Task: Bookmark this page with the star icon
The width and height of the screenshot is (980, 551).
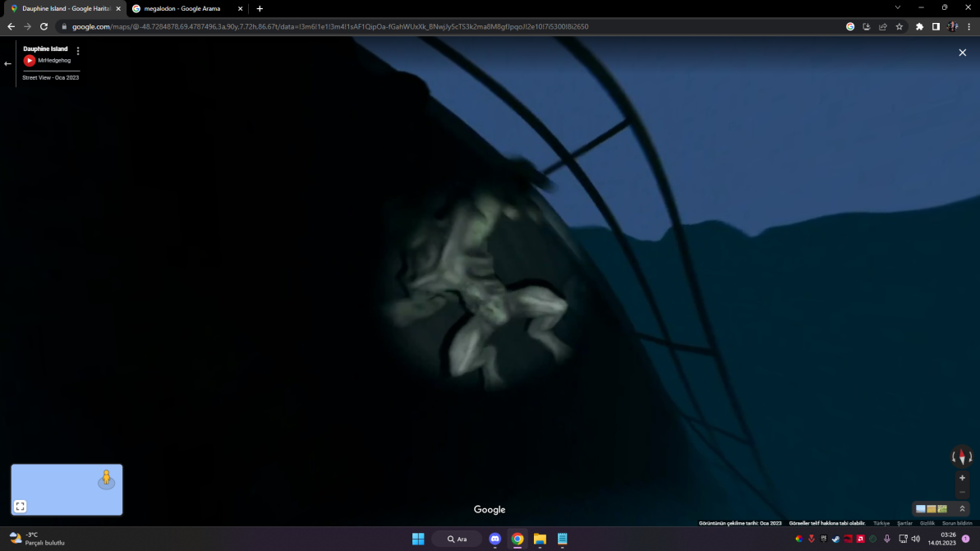Action: 899,26
